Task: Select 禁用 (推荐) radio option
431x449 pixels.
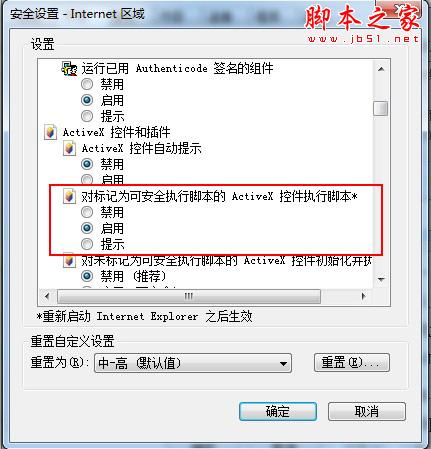Action: pyautogui.click(x=87, y=276)
